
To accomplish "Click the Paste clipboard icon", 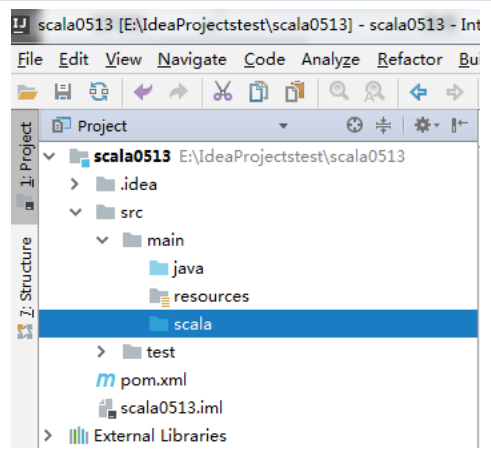I will 295,91.
